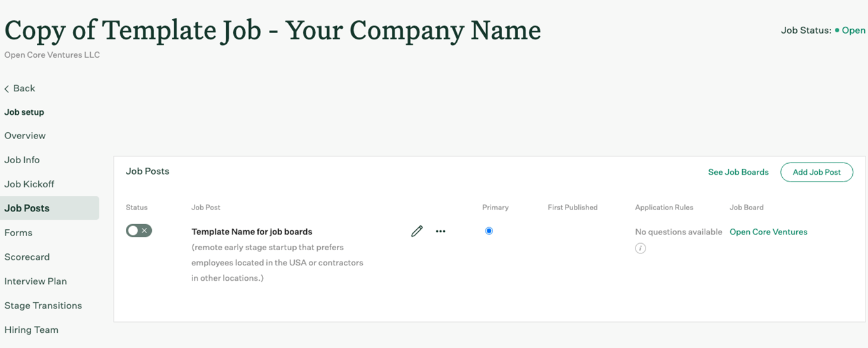Click the Add Job Post button
The width and height of the screenshot is (868, 348).
817,172
